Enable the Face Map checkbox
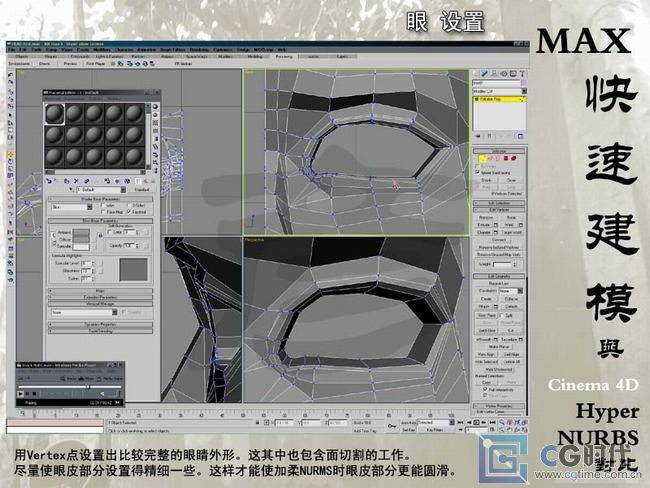650x488 pixels. [104, 211]
